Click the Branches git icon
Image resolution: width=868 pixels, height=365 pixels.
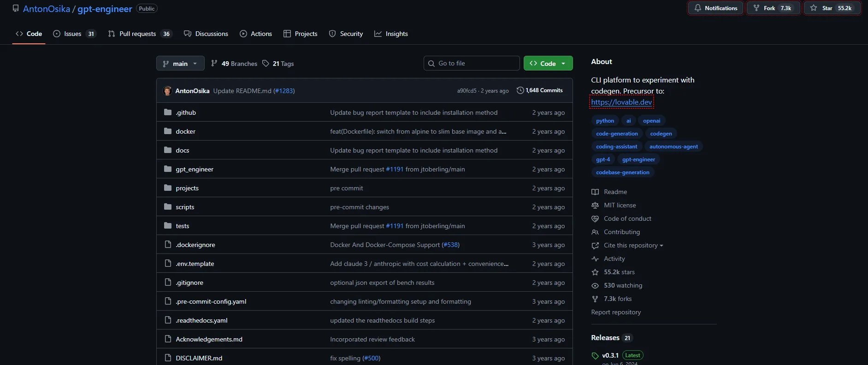point(214,64)
